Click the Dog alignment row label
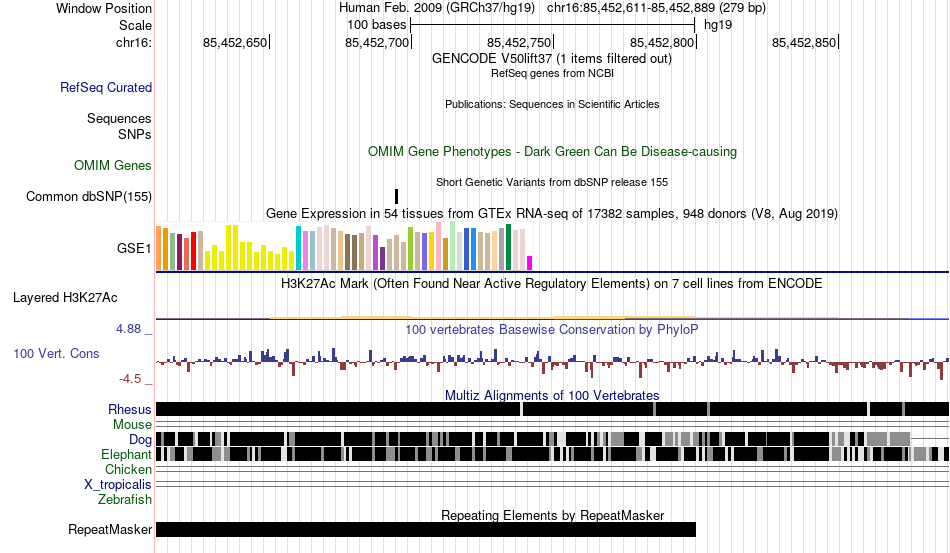 pos(140,440)
